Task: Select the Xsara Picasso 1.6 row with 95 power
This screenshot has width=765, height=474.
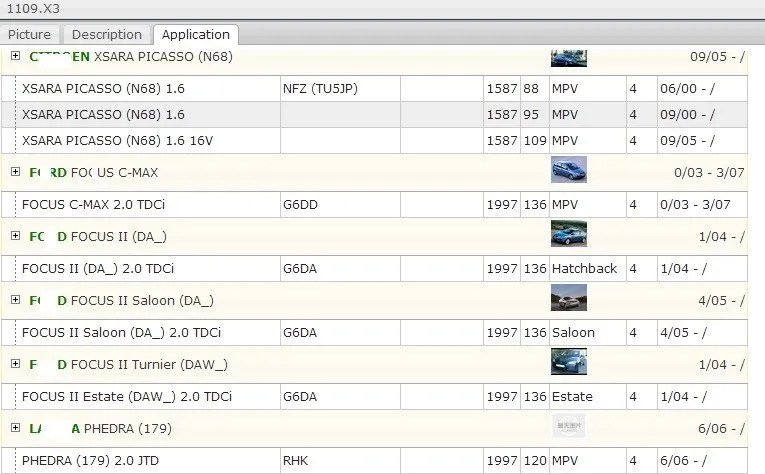Action: point(374,115)
